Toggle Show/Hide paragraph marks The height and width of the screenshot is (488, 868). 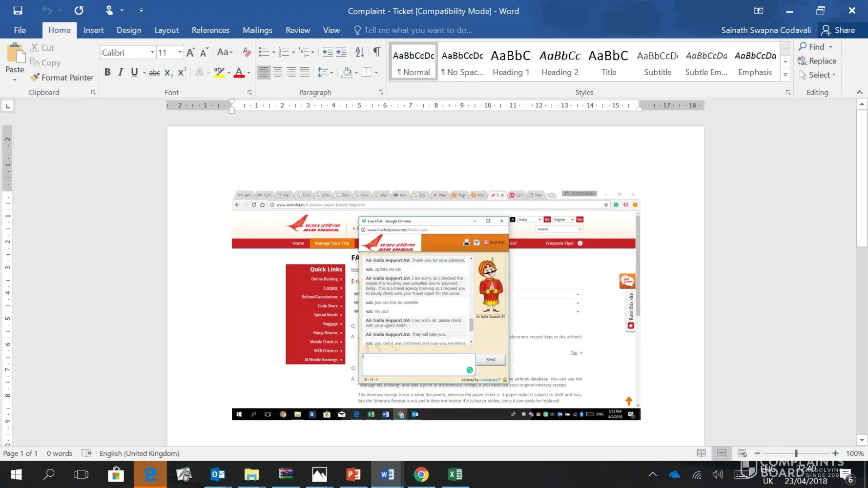pos(376,52)
